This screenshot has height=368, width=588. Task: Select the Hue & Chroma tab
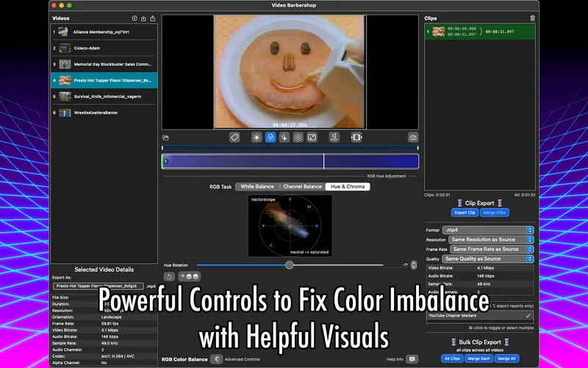coord(348,187)
